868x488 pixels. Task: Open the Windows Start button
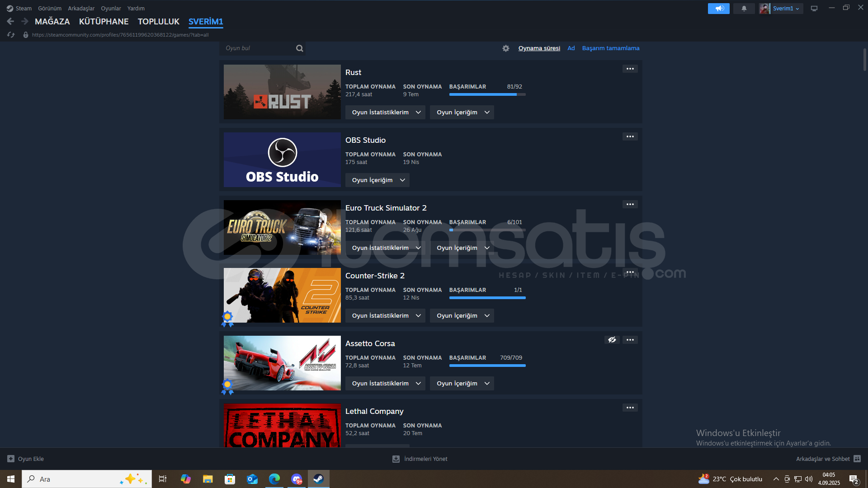11,479
